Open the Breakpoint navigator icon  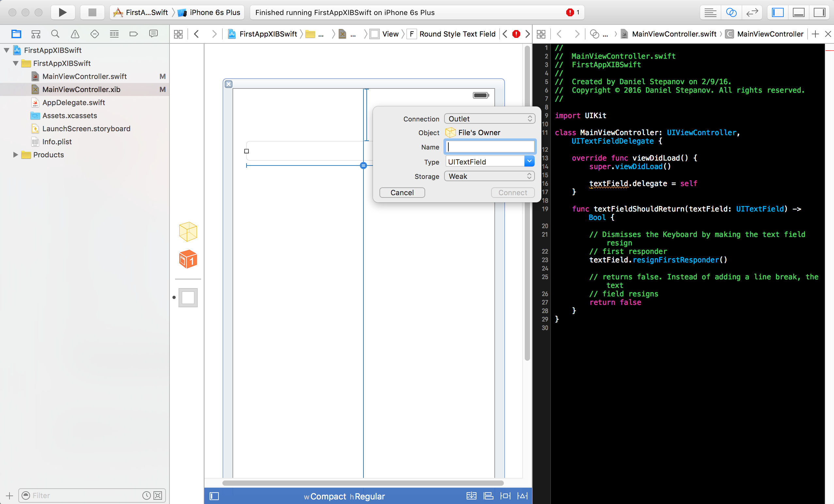(x=134, y=34)
